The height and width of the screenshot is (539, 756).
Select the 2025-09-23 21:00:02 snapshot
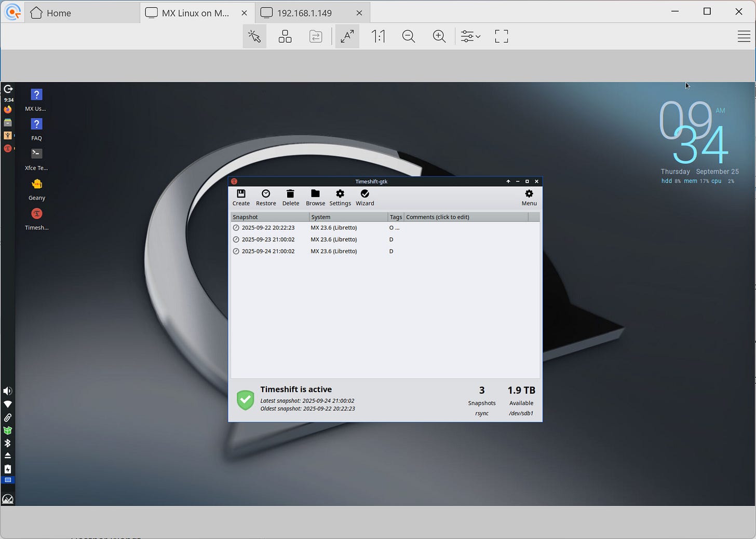pyautogui.click(x=385, y=240)
